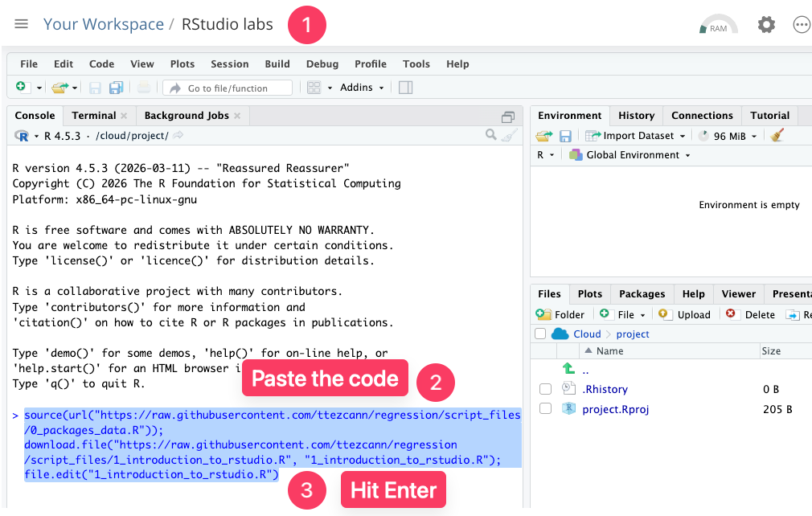Open the R language dropdown in Environment

pyautogui.click(x=545, y=155)
